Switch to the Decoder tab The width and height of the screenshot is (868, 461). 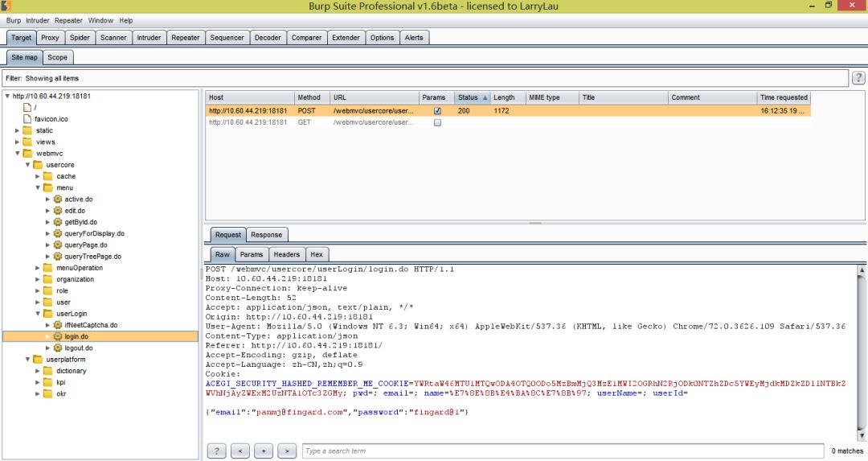tap(268, 38)
